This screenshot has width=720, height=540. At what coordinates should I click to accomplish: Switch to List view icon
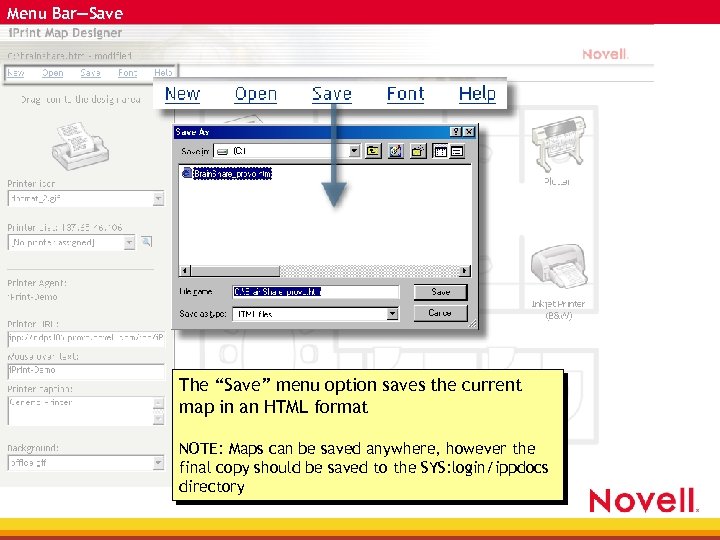pos(440,151)
